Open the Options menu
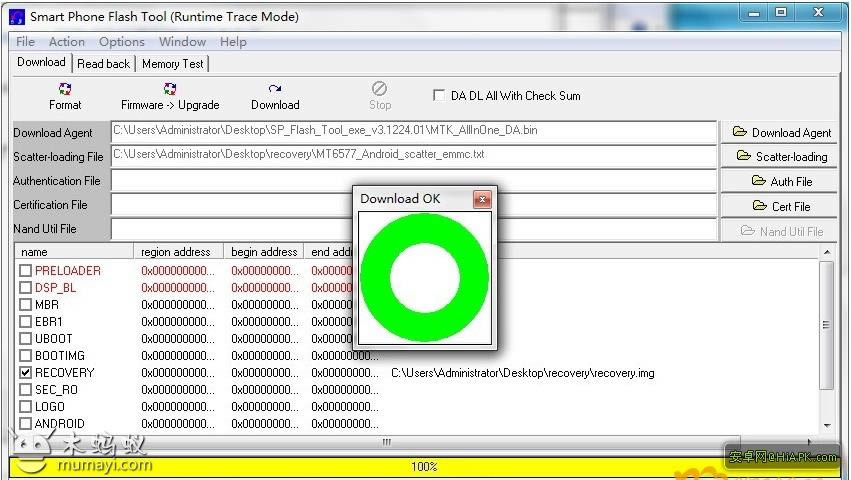This screenshot has width=851, height=480. click(121, 42)
